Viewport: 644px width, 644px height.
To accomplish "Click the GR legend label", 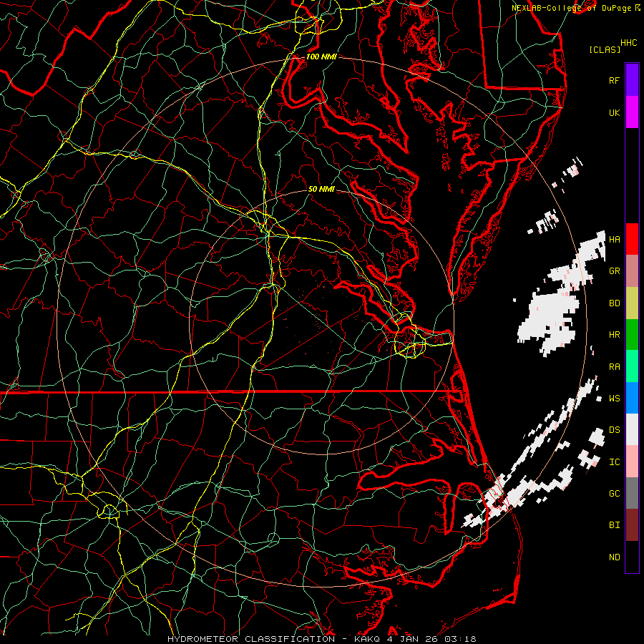I will click(x=614, y=270).
